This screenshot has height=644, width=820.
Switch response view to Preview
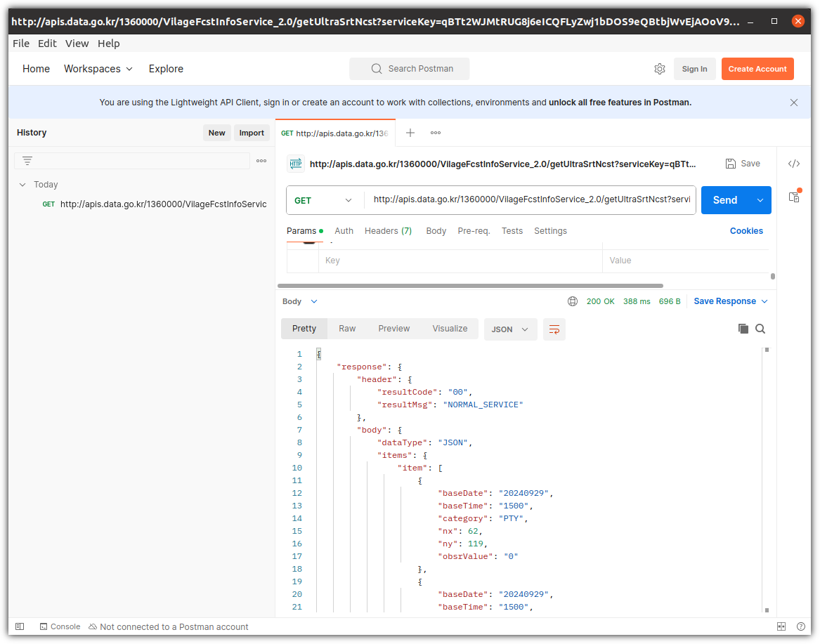[393, 329]
